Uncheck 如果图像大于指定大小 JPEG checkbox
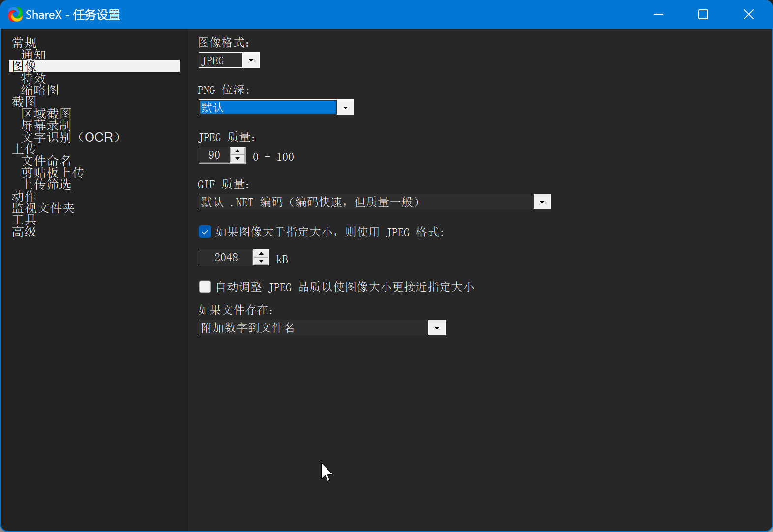The height and width of the screenshot is (532, 773). 205,232
